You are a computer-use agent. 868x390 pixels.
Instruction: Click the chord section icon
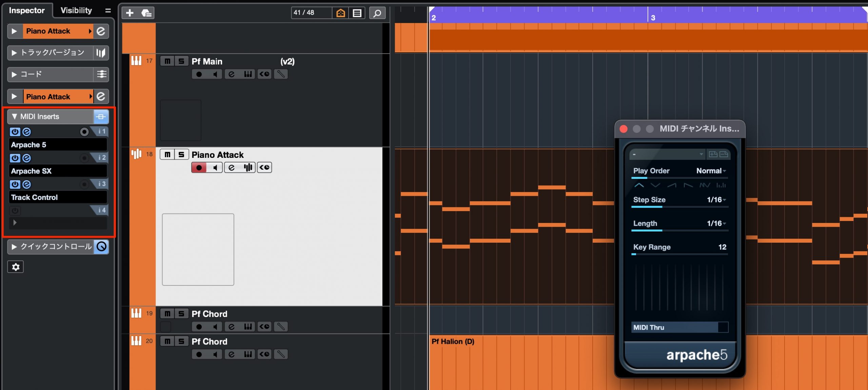[101, 74]
